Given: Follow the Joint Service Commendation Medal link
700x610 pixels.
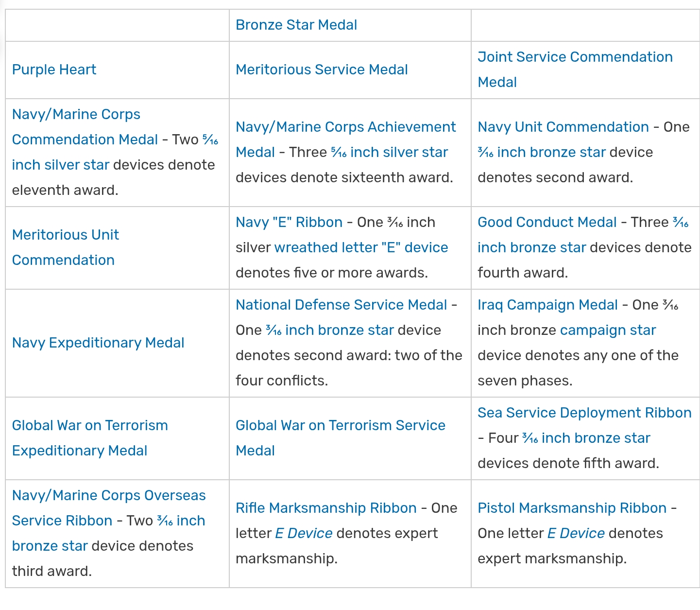Looking at the screenshot, I should (x=575, y=57).
